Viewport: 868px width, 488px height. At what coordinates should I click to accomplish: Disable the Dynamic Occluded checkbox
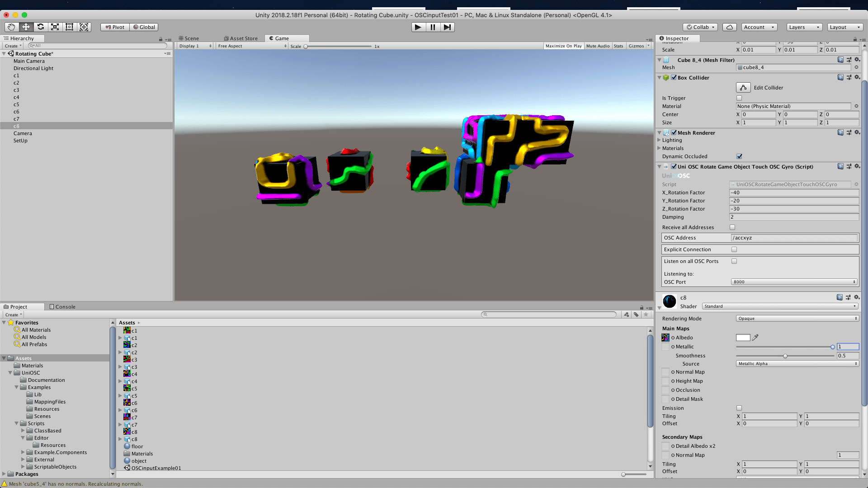tap(739, 156)
